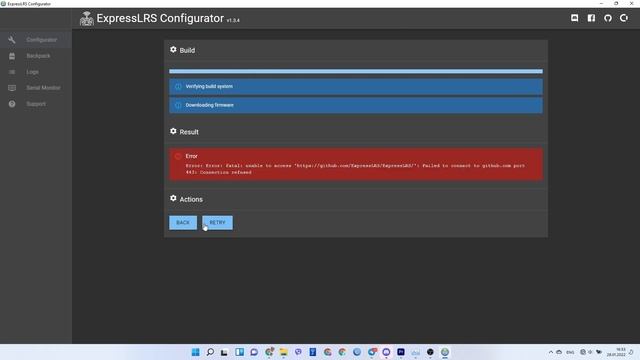Viewport: 640px width, 360px height.
Task: Click the ExpressLRS logo in the header
Action: click(x=87, y=19)
